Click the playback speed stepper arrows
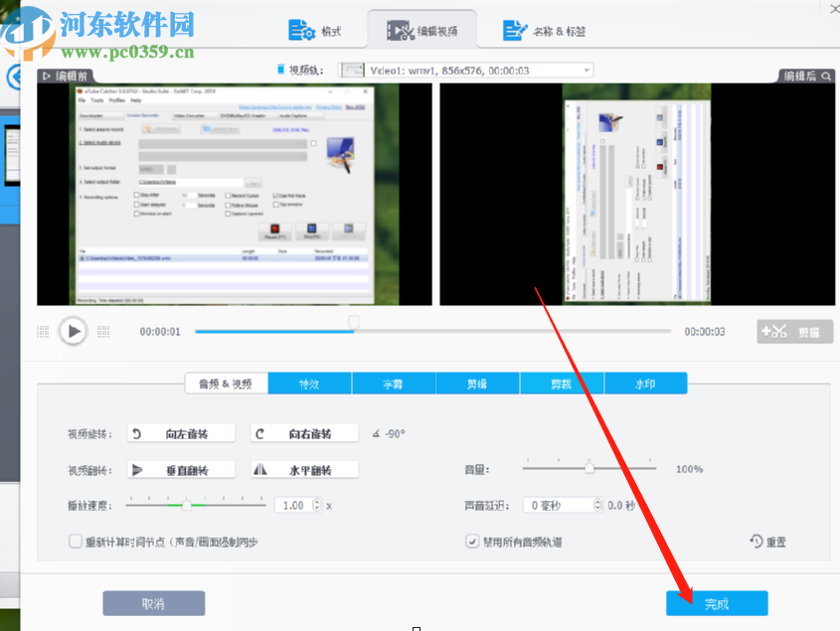Viewport: 840px width, 631px height. pos(316,505)
